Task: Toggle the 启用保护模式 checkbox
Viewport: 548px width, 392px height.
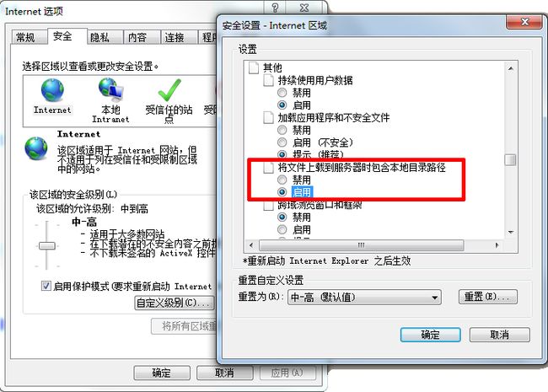Action: point(46,286)
